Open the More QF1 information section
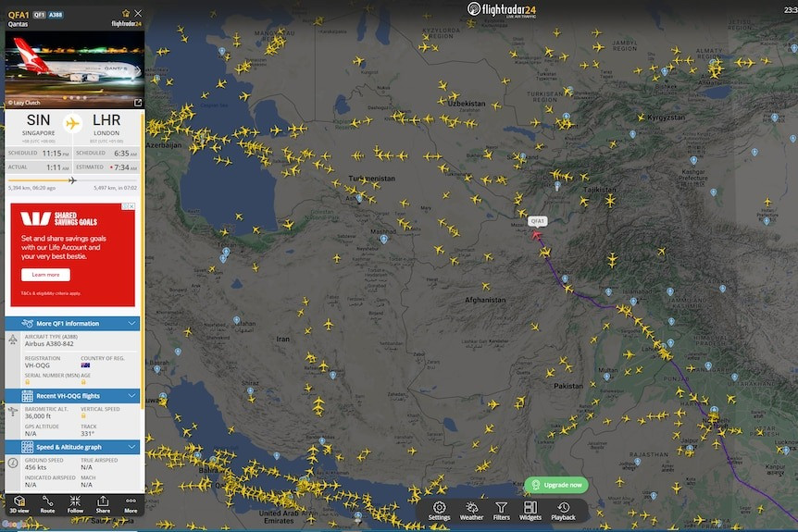The width and height of the screenshot is (798, 532). click(72, 324)
